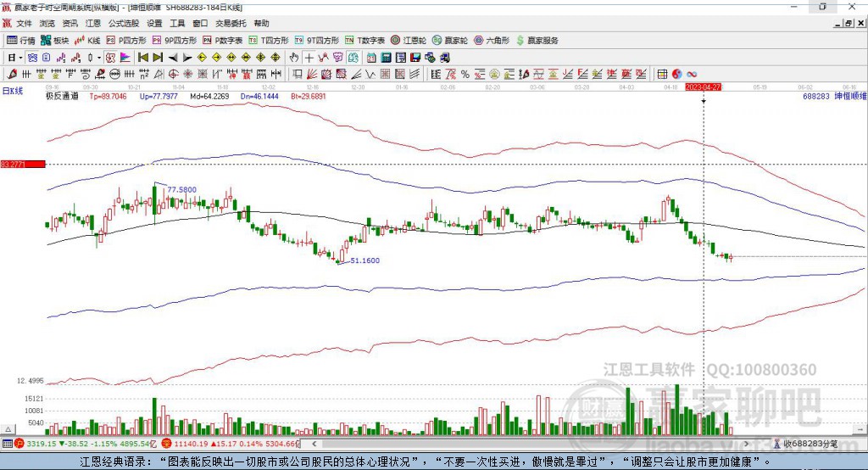Click the 77.5800 high price label
Image resolution: width=868 pixels, height=470 pixels.
point(182,189)
